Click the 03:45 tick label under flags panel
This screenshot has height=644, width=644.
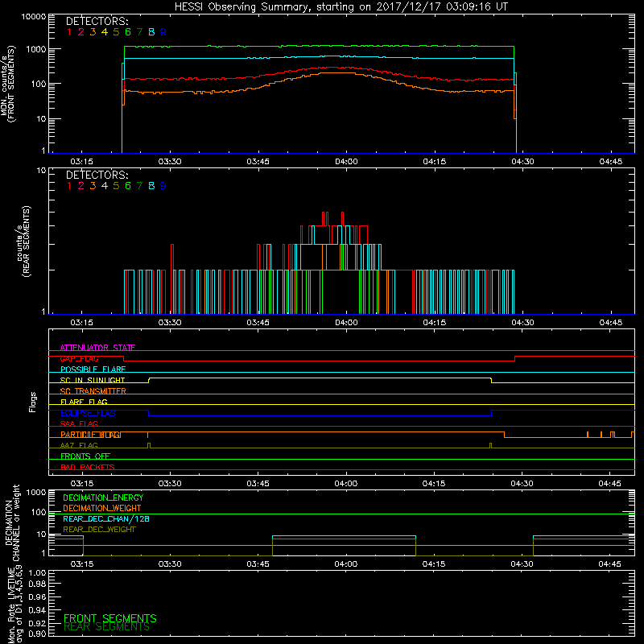(258, 484)
